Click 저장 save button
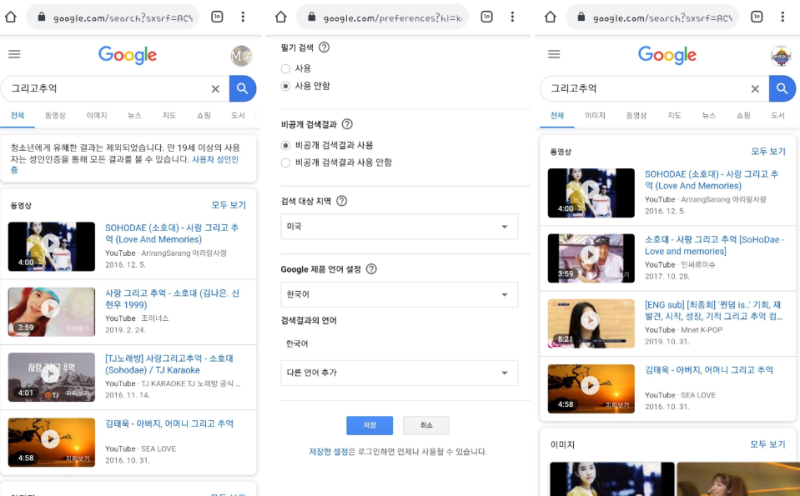800x496 pixels. [x=369, y=425]
